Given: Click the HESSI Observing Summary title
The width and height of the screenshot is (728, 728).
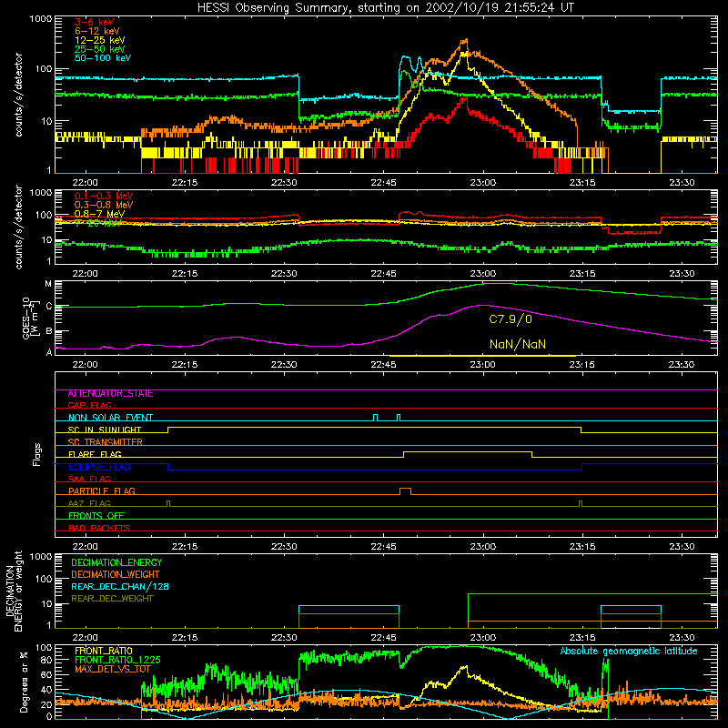Looking at the screenshot, I should pos(386,7).
